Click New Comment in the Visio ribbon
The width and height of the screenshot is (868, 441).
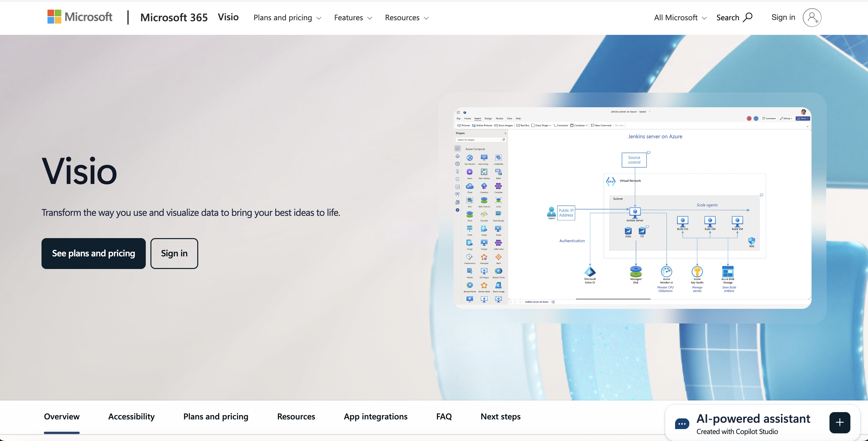coord(601,125)
